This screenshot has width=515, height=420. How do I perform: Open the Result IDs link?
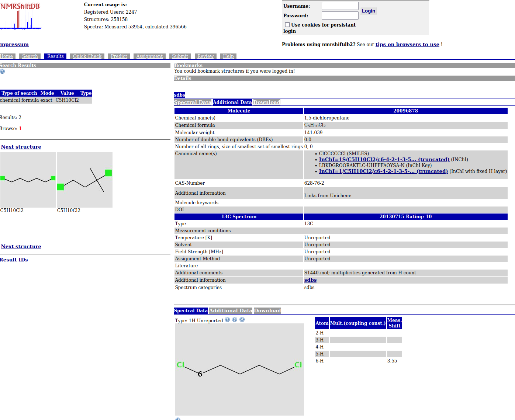[14, 260]
